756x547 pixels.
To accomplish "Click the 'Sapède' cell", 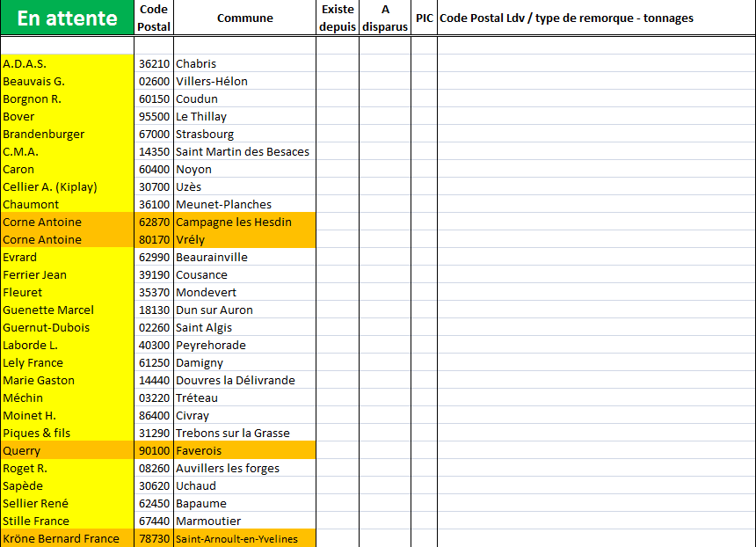I will tap(67, 486).
